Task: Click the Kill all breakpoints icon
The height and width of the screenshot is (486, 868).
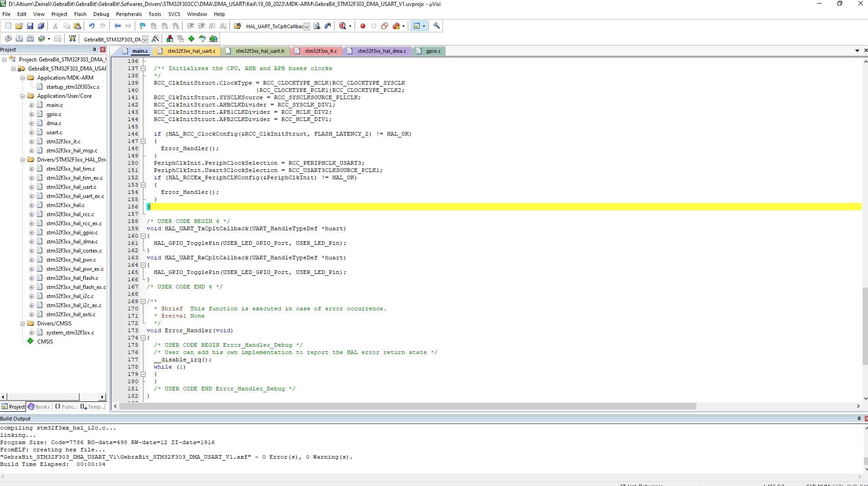Action: point(397,26)
